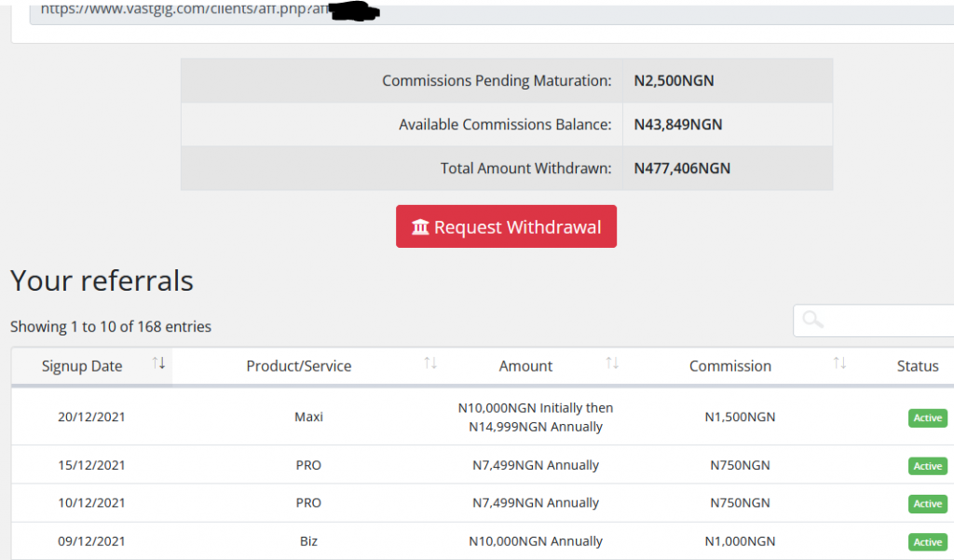
Task: Click Active badge for 10/12/2021 PRO referral
Action: click(x=927, y=503)
